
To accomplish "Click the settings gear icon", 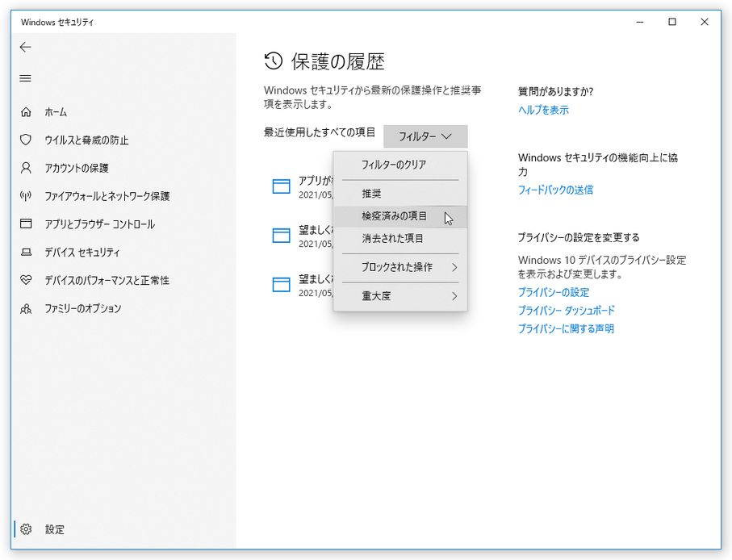I will coord(26,529).
